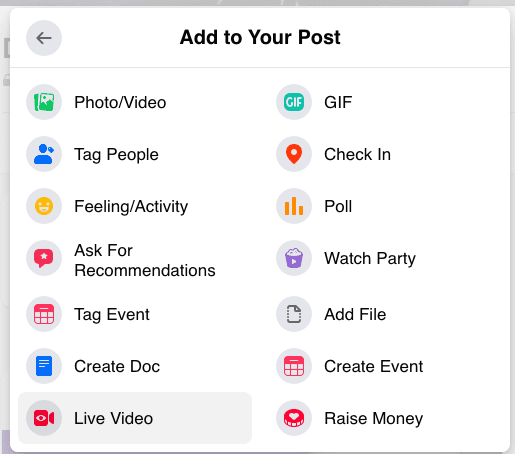
Task: Open the Poll bar chart icon
Action: pyautogui.click(x=294, y=206)
